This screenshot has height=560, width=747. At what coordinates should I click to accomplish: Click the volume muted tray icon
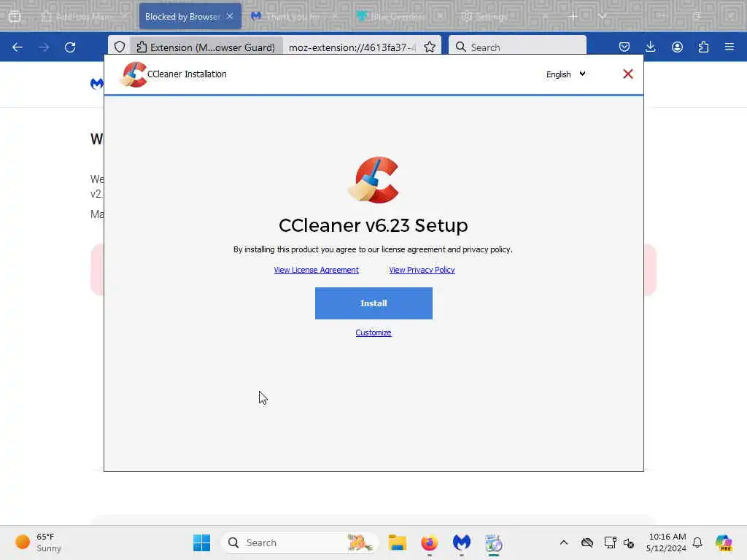629,542
